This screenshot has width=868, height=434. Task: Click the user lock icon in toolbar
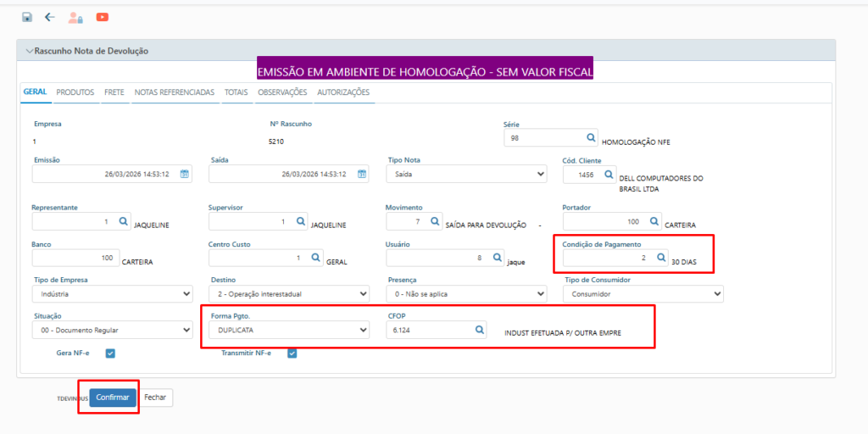(75, 17)
